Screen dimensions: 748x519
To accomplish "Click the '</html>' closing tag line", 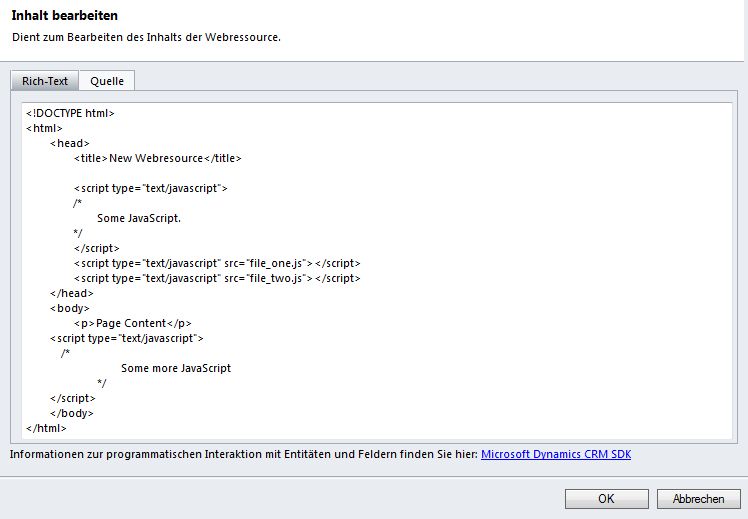I will 46,428.
